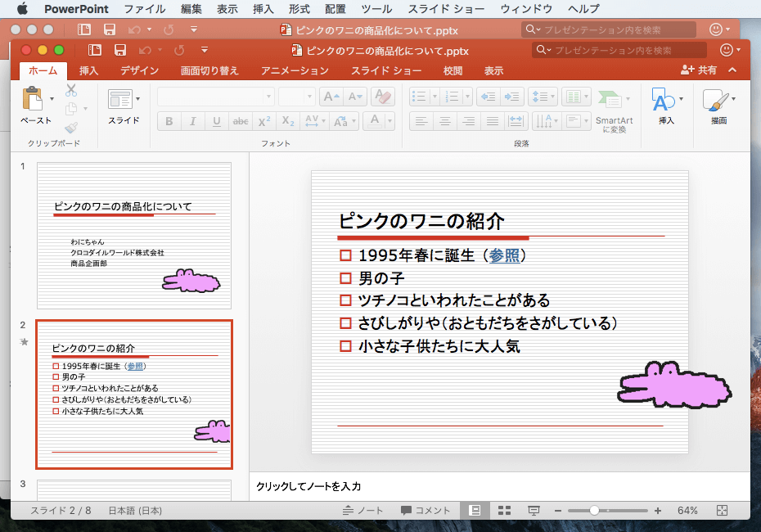Toggle Subscript formatting

pos(288,121)
